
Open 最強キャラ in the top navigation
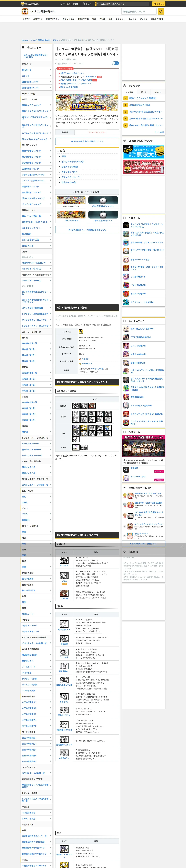point(38,19)
